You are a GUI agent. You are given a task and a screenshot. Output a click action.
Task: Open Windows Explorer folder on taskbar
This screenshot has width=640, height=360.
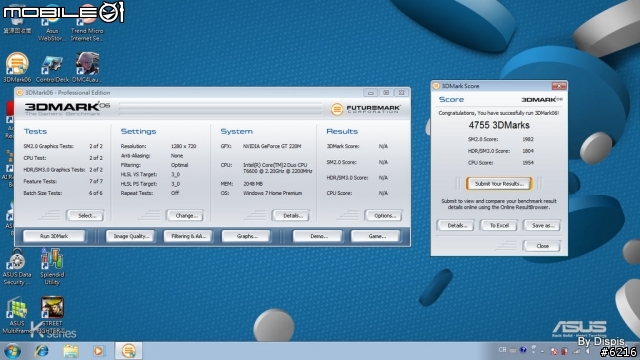(70, 351)
